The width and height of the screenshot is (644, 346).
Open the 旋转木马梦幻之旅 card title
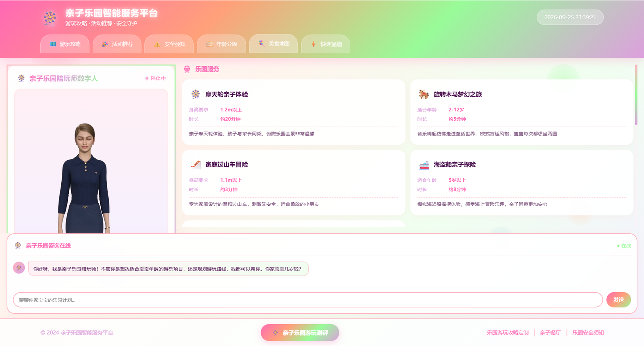[x=458, y=94]
